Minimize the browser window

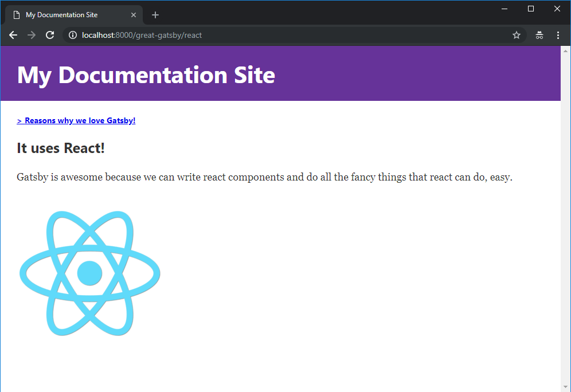(504, 9)
